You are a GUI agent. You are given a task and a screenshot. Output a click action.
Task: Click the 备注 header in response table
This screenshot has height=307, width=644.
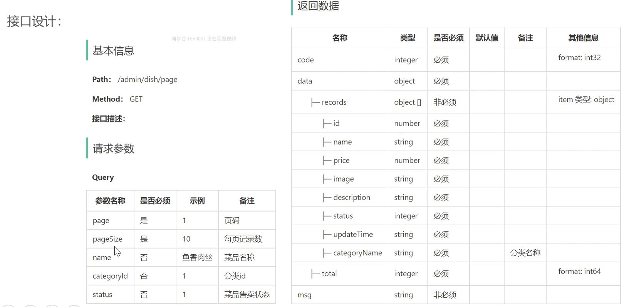tap(525, 38)
